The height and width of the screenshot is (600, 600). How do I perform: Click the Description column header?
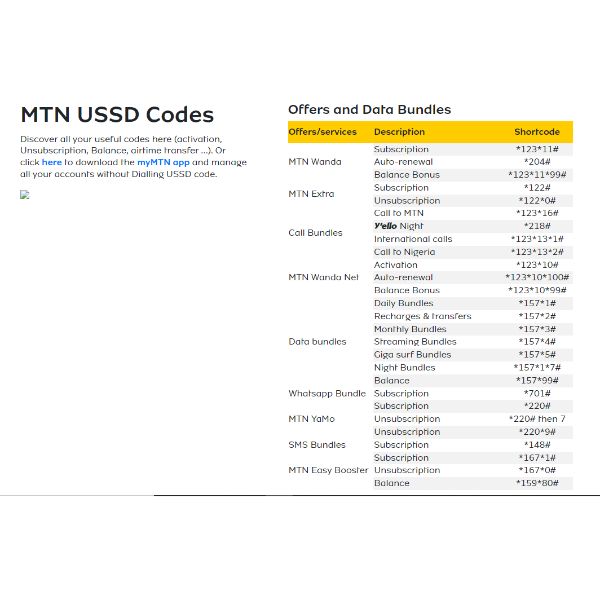[399, 132]
